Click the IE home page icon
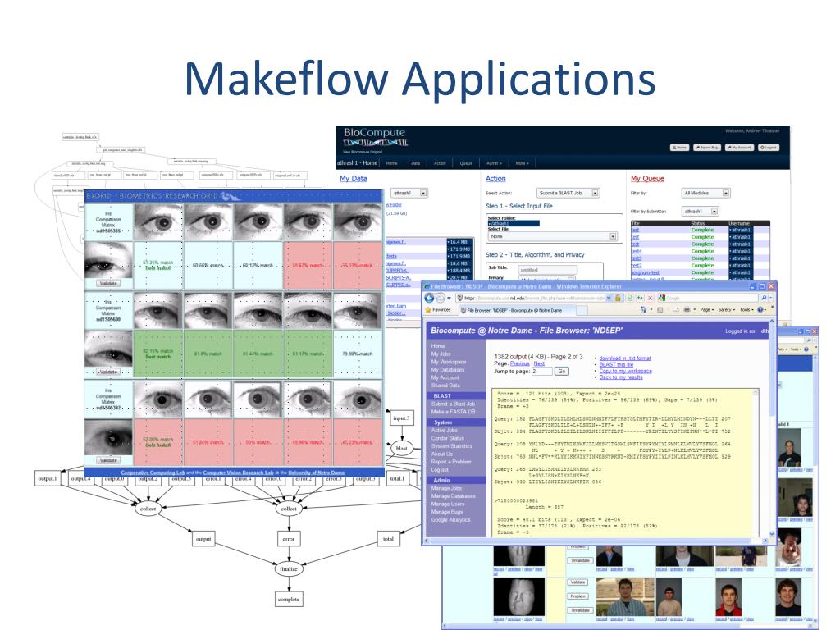 643,310
